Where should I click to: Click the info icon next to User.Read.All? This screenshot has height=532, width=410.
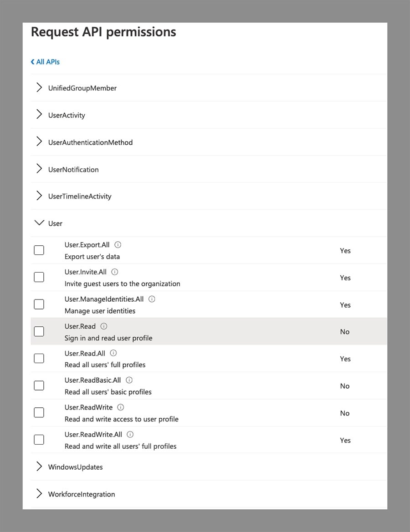pyautogui.click(x=113, y=353)
